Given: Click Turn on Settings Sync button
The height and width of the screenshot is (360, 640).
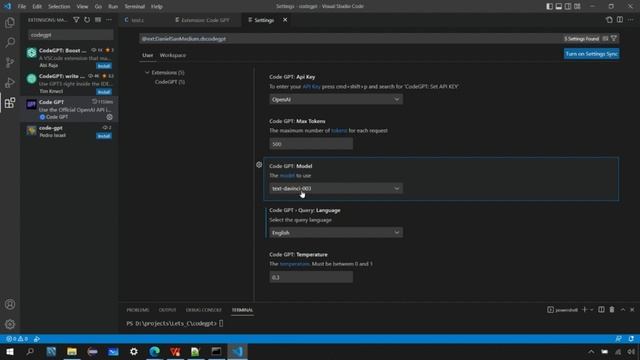Looking at the screenshot, I should pos(591,54).
